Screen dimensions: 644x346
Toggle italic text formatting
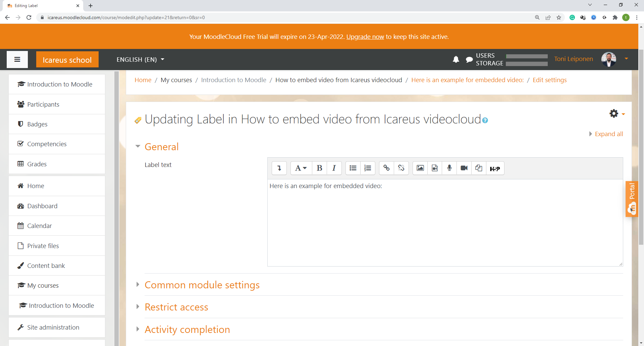(x=334, y=168)
